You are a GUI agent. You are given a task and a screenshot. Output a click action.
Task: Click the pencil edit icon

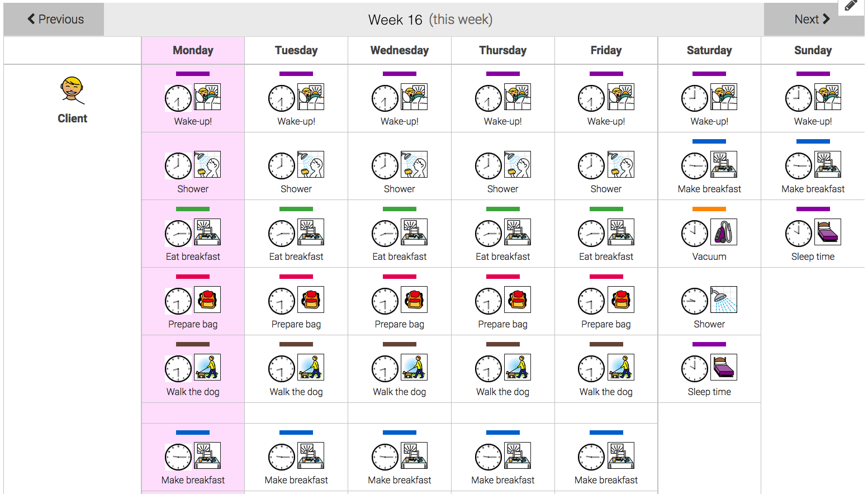[x=851, y=6]
